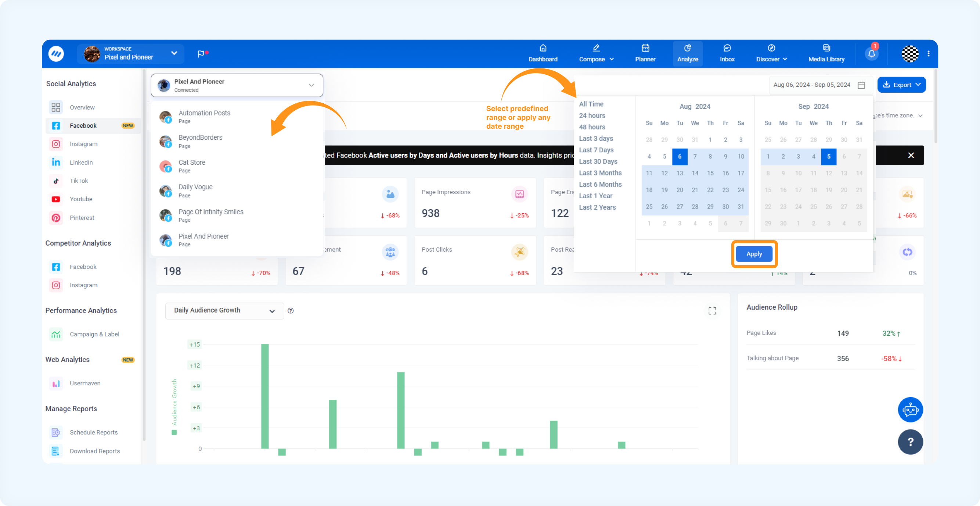
Task: Choose the Last 6 Months range
Action: click(600, 184)
